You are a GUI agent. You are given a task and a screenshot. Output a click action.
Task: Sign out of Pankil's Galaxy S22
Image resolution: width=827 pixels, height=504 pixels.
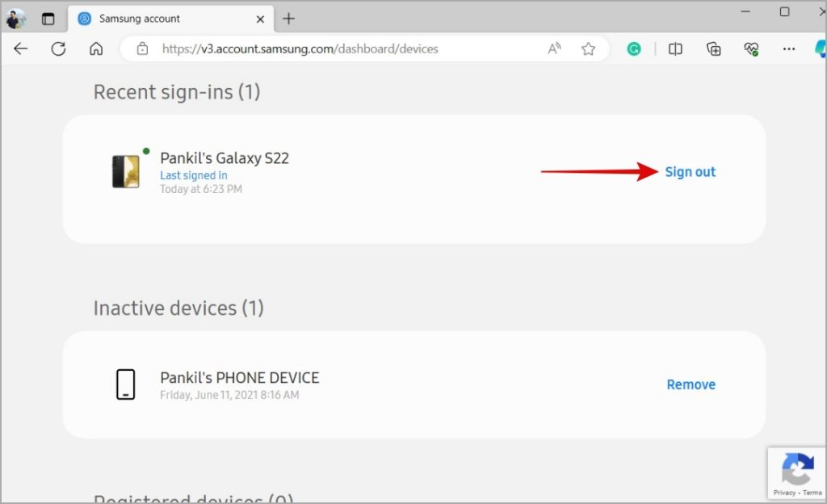click(x=690, y=172)
